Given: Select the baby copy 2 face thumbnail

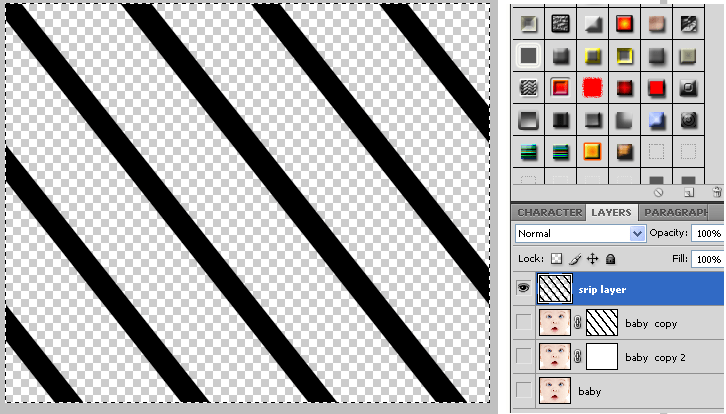Looking at the screenshot, I should pos(555,357).
